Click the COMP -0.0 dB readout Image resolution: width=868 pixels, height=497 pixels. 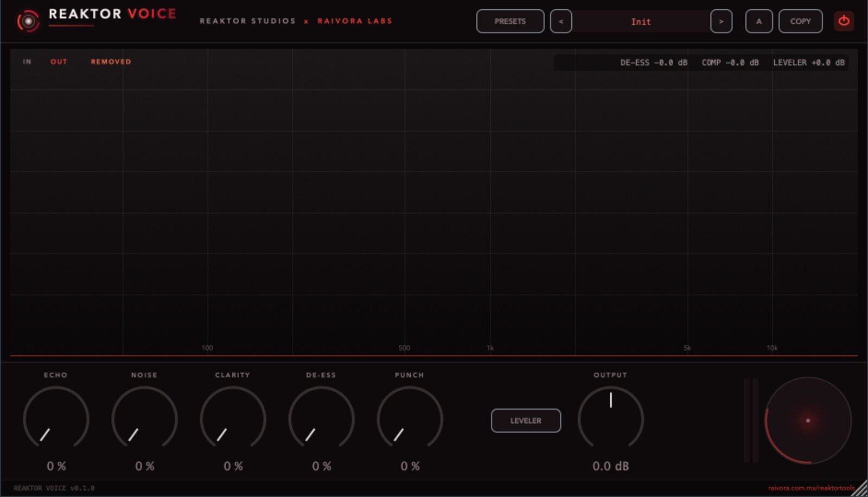coord(730,62)
